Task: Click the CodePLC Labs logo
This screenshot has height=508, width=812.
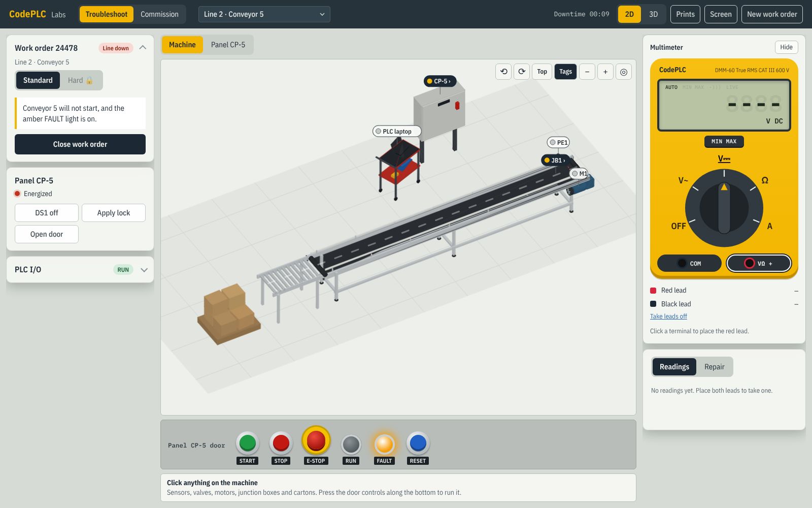Action: point(38,14)
